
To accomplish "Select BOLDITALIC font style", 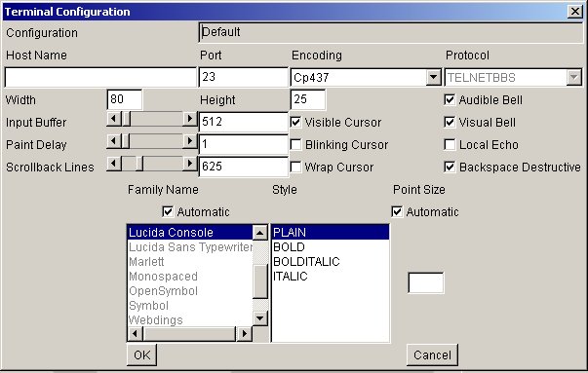I will pyautogui.click(x=330, y=262).
